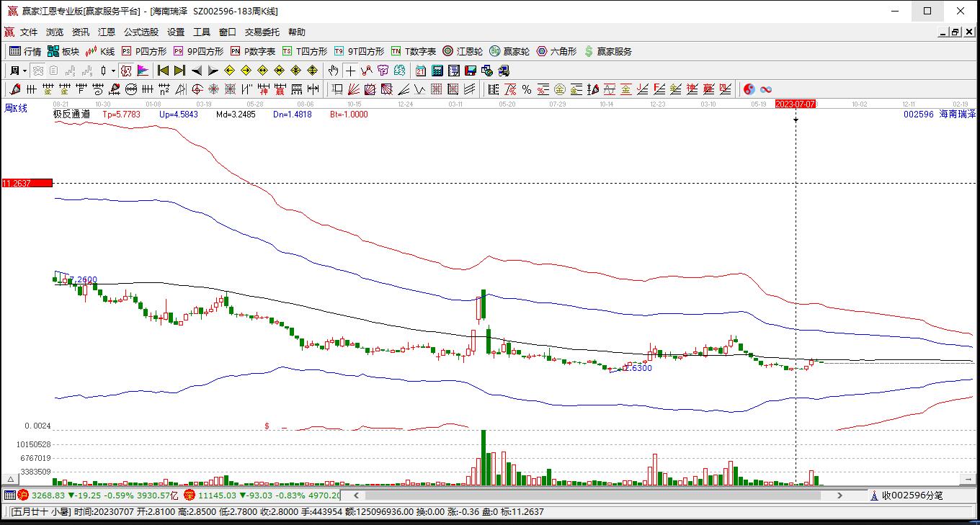The image size is (980, 525).
Task: Click the calendar icon in toolbar
Action: pyautogui.click(x=421, y=71)
